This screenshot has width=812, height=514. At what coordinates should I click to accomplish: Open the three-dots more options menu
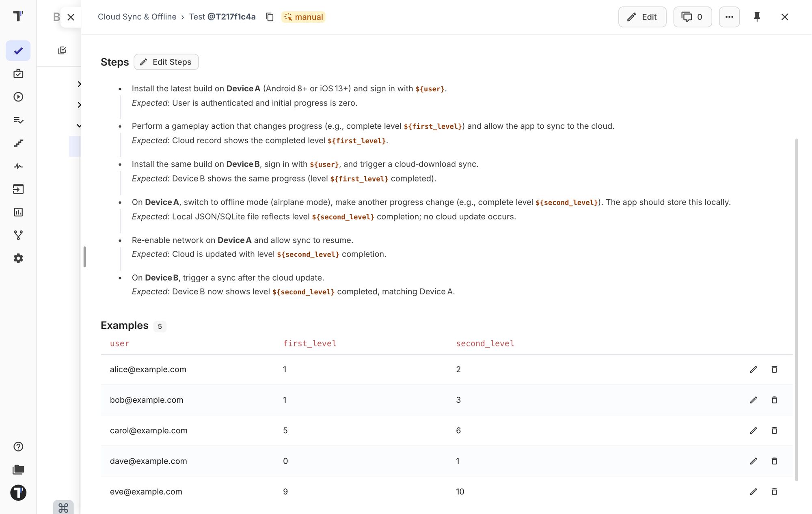(x=729, y=17)
